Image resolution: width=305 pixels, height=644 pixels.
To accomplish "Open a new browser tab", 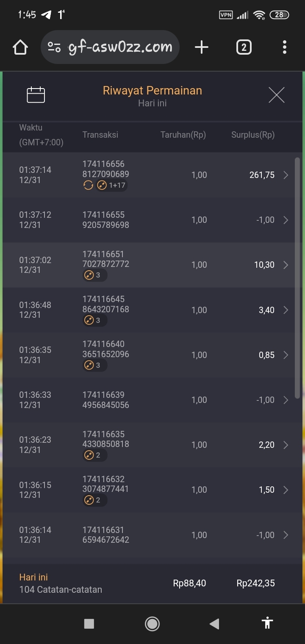I will (x=202, y=47).
